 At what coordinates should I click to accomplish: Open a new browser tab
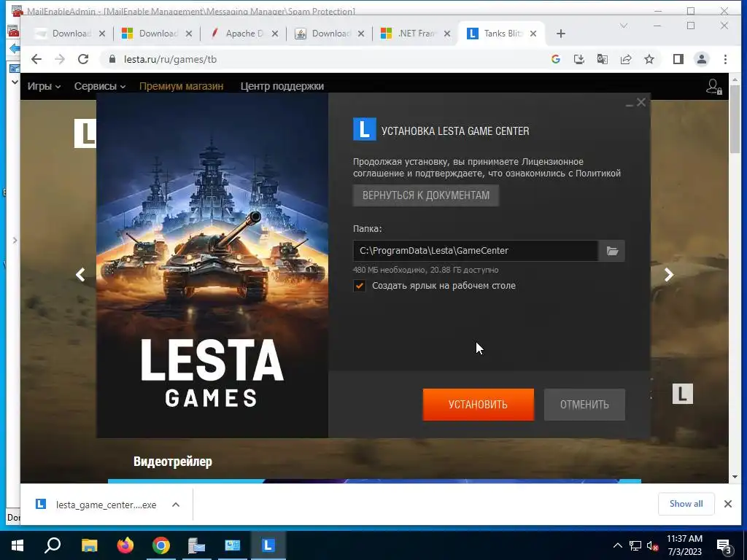pyautogui.click(x=561, y=34)
